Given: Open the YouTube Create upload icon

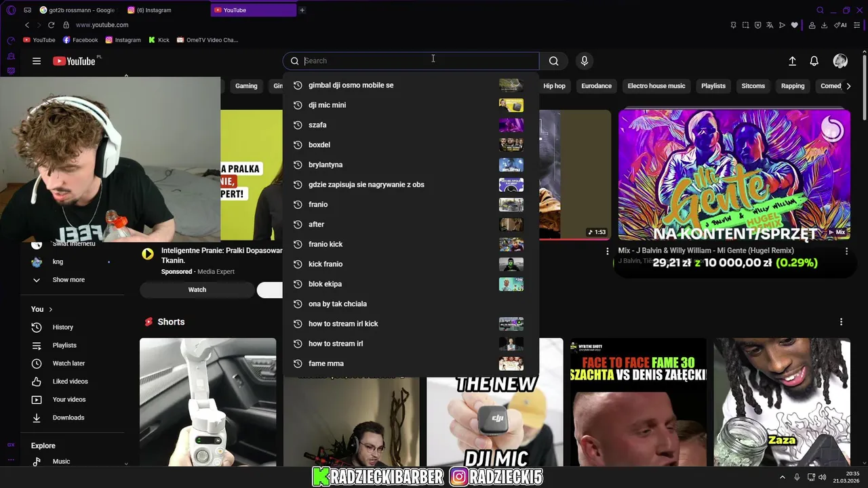Looking at the screenshot, I should pos(792,61).
